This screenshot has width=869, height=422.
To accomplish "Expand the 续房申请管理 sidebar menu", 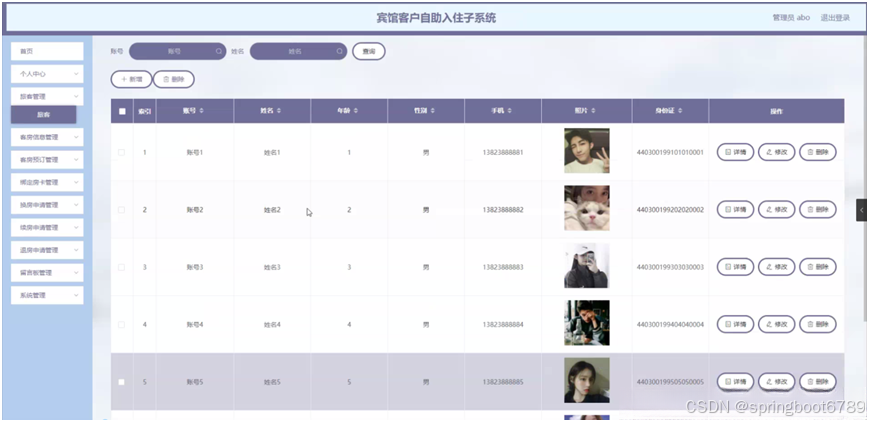I will (x=47, y=228).
